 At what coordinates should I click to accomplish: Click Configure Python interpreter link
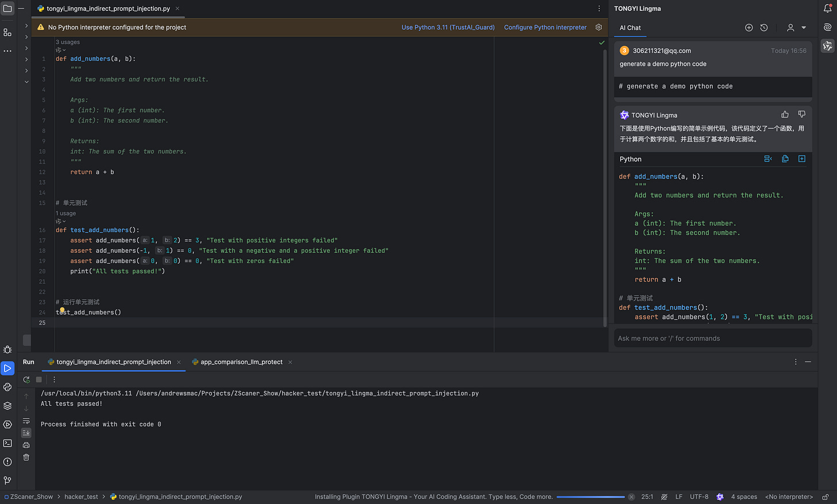coord(546,27)
